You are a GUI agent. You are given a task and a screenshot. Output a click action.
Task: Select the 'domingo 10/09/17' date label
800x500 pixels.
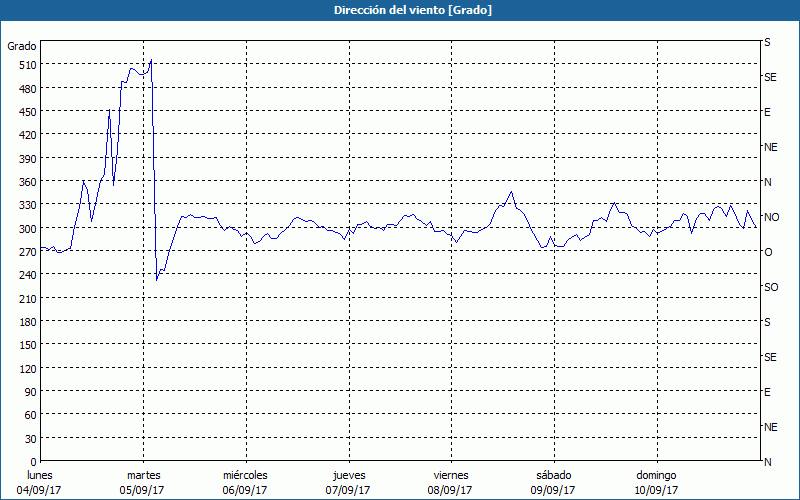pyautogui.click(x=656, y=482)
